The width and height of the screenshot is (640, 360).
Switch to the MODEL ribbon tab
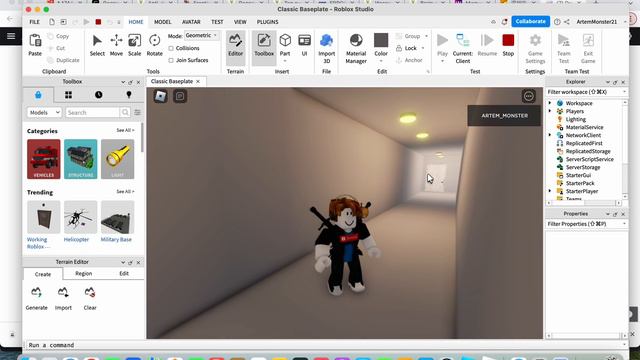point(162,22)
